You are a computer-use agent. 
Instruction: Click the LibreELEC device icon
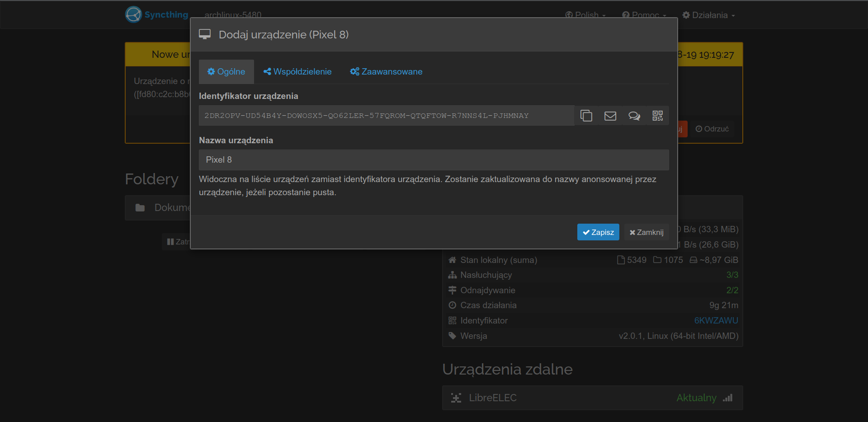(456, 398)
